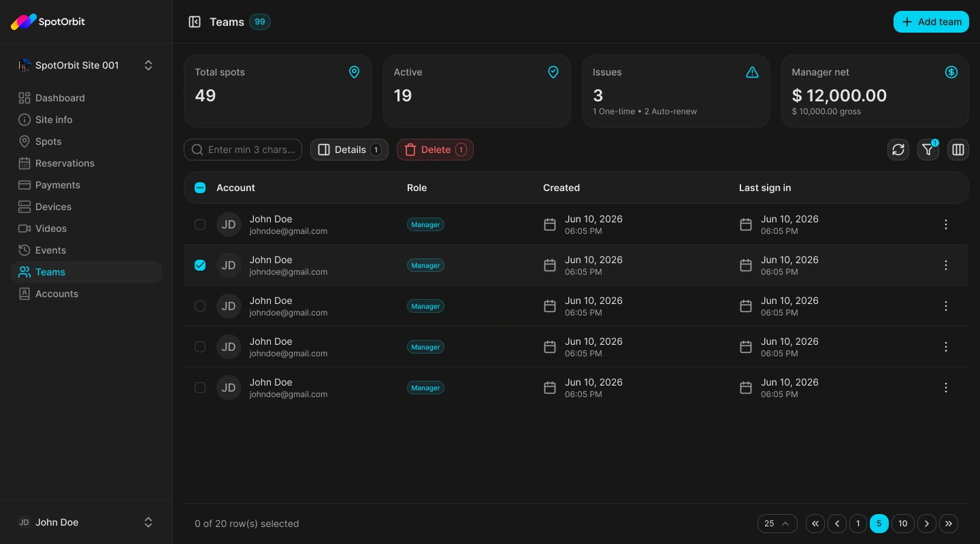Focus the search field "Enter min 3 chars"
980x544 pixels.
pos(243,150)
